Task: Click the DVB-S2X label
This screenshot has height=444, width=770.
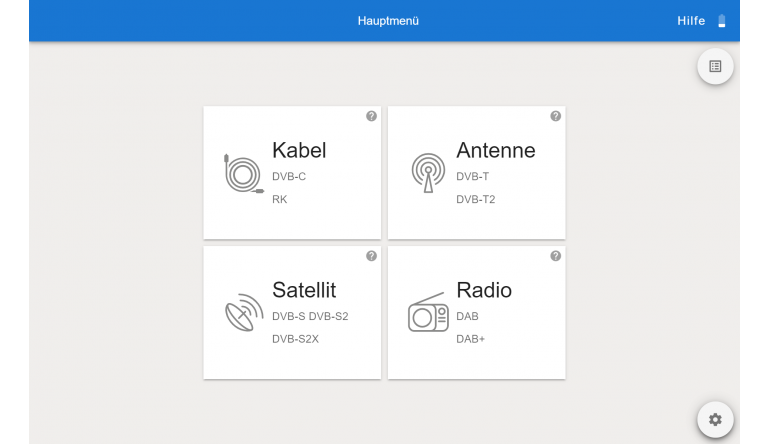Action: coord(295,339)
